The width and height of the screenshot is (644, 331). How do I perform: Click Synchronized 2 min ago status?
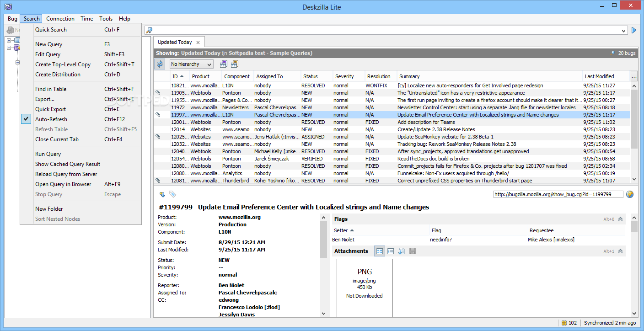610,323
